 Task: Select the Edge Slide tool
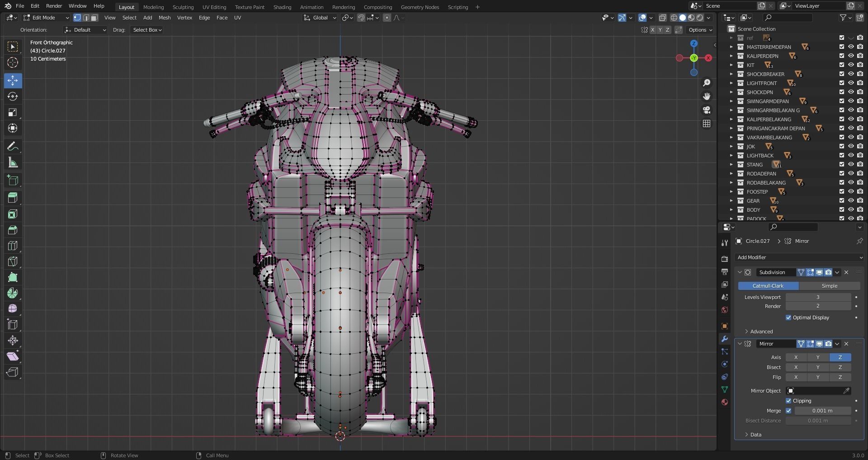13,324
